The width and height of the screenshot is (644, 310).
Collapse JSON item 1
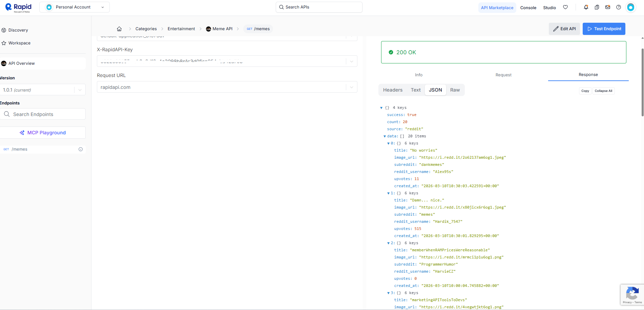coord(389,193)
